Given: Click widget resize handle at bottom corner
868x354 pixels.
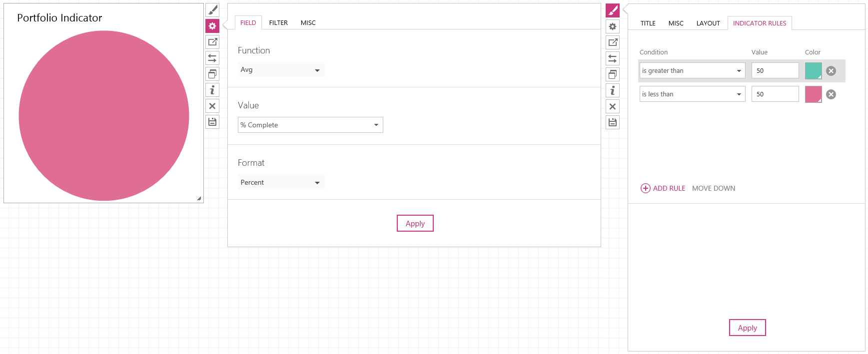Looking at the screenshot, I should point(199,198).
